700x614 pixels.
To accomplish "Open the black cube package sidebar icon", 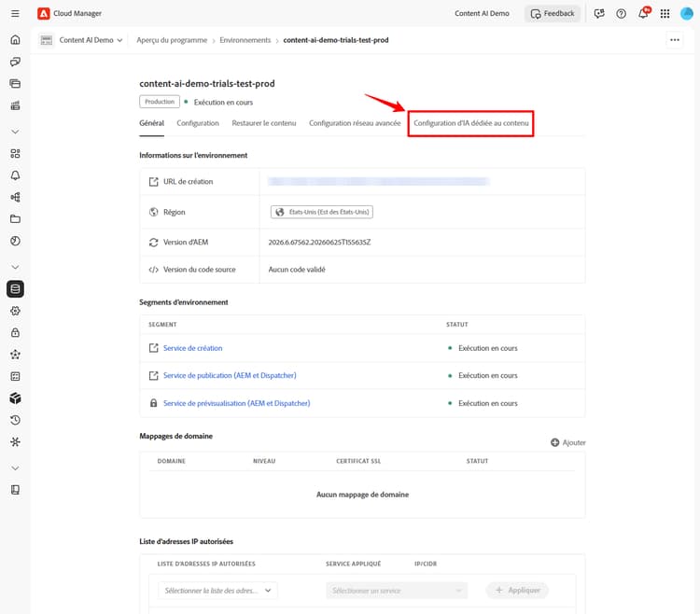I will pyautogui.click(x=15, y=398).
